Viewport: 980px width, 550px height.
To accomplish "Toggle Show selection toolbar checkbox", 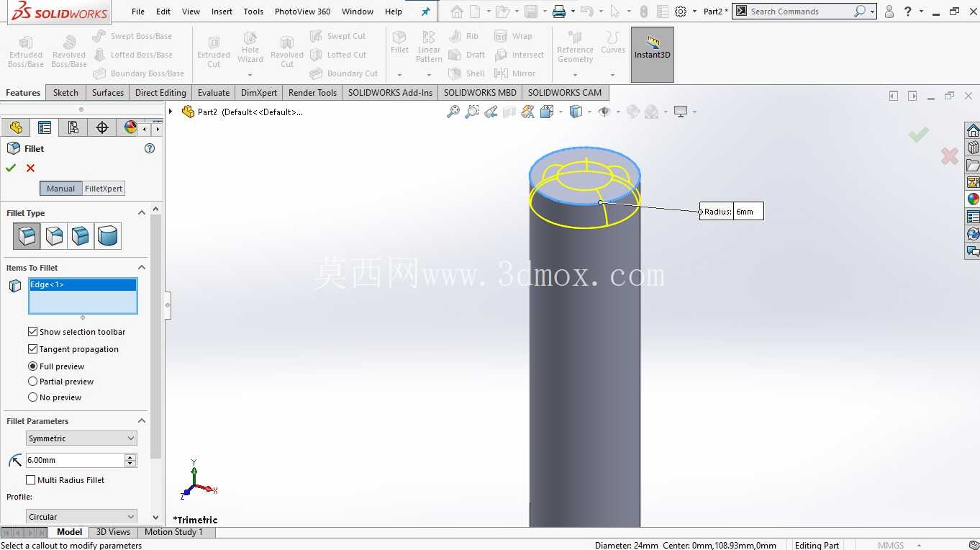I will tap(32, 332).
